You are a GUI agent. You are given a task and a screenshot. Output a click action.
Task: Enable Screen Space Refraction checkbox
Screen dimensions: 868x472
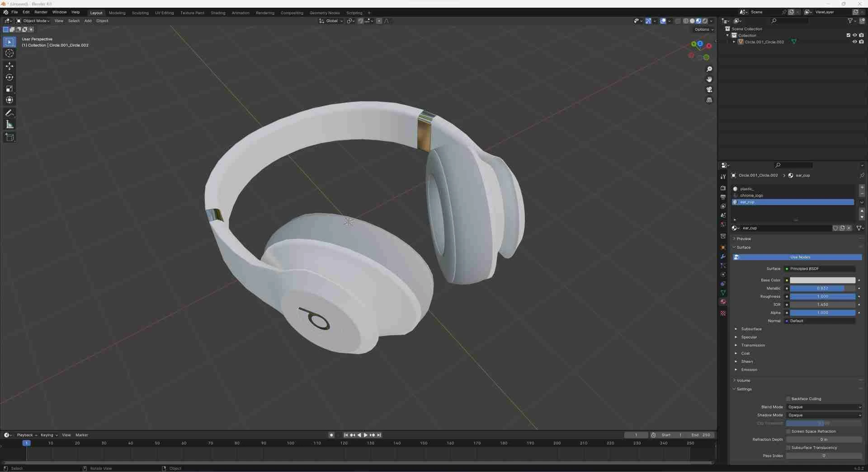coord(788,431)
